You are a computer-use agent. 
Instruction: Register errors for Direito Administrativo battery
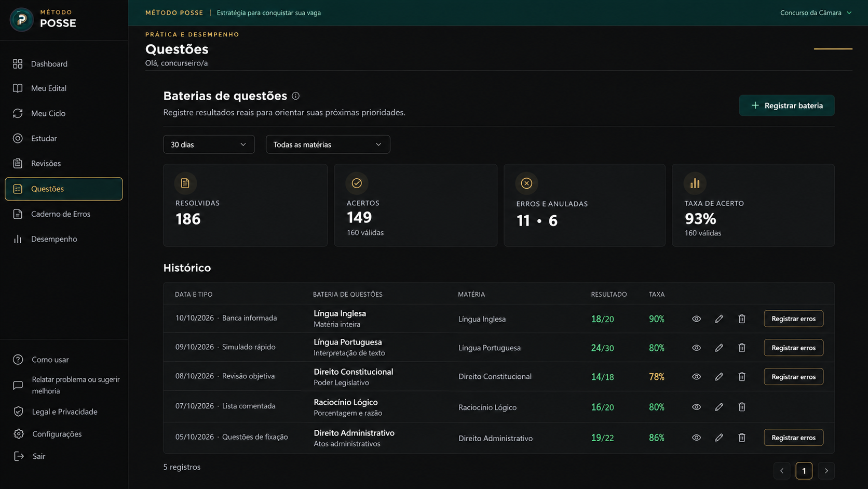click(x=793, y=438)
